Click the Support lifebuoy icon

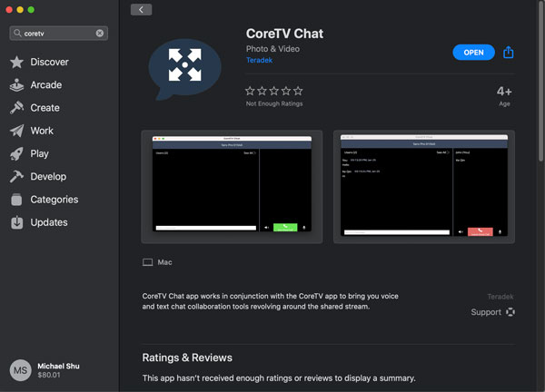(x=510, y=312)
